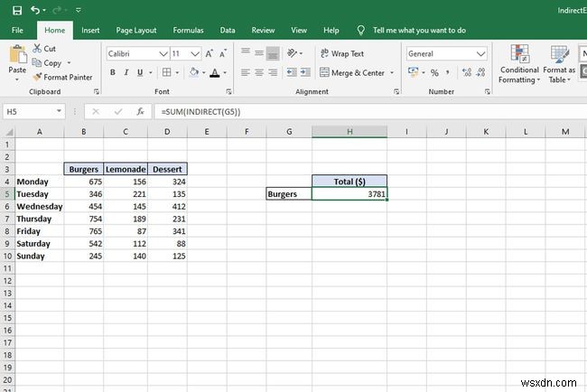Click the formula bar with =SUM(INDIRECT(G5))
587x392 pixels.
[x=370, y=112]
